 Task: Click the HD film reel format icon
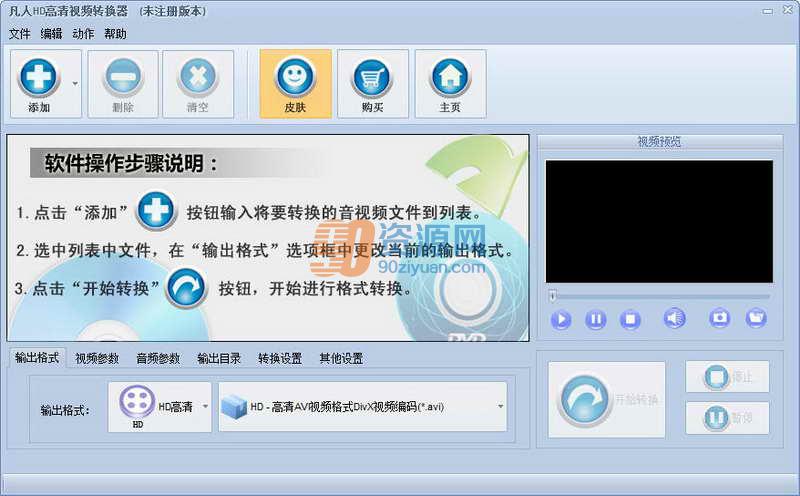137,403
